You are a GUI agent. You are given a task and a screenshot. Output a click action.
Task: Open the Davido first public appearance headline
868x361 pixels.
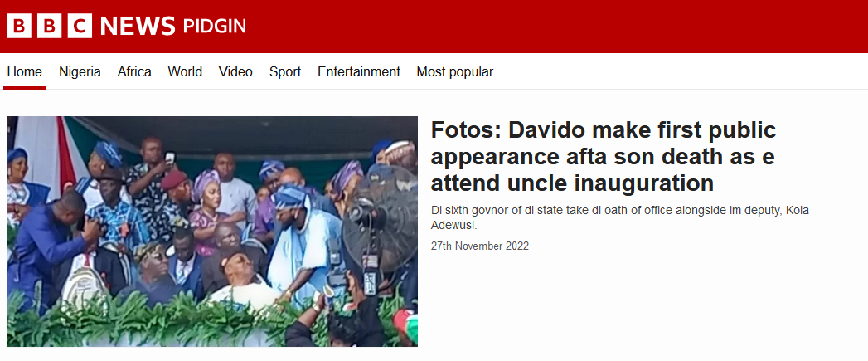[604, 156]
